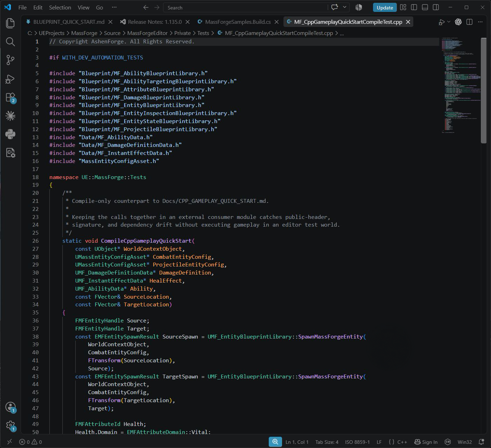Toggle the bottom Panel visibility

[x=425, y=7]
